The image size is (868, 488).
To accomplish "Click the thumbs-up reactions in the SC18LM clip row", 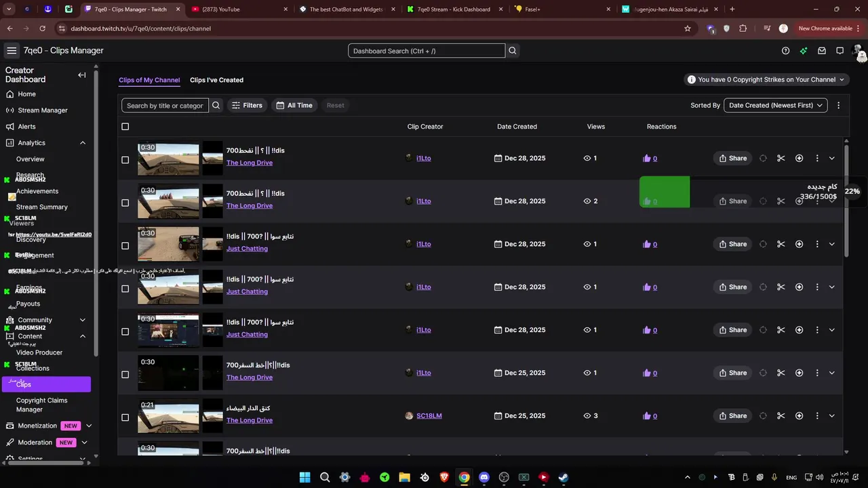I will click(650, 416).
